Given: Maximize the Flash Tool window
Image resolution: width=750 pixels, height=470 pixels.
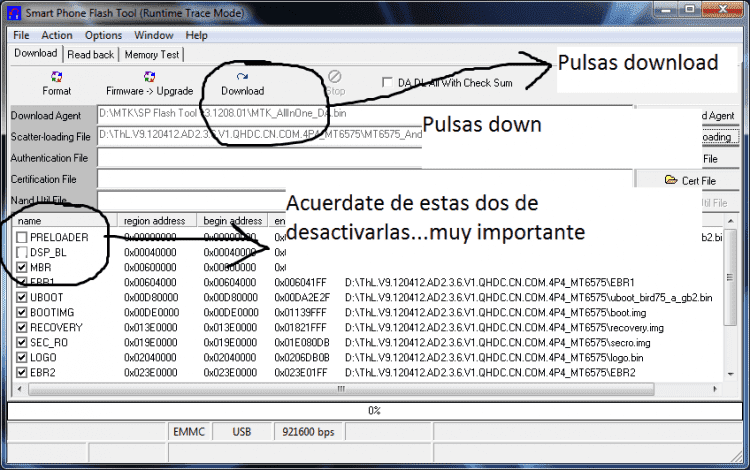Looking at the screenshot, I should coord(690,9).
